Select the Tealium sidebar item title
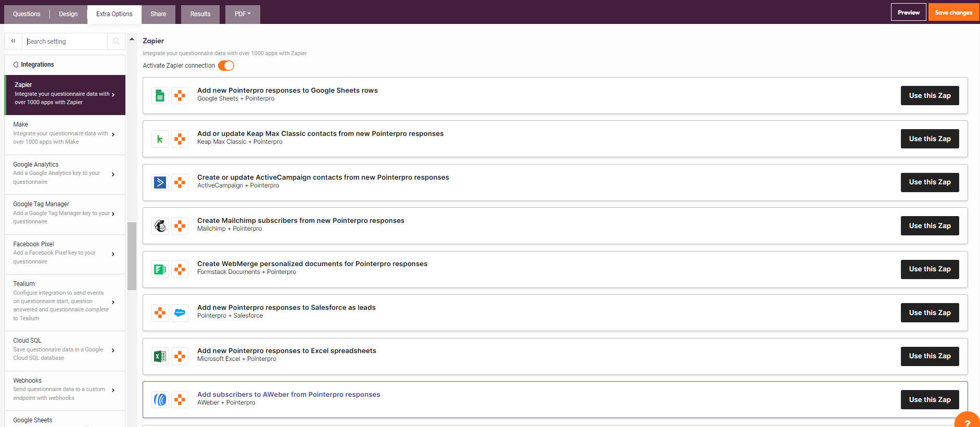The width and height of the screenshot is (980, 427). coord(24,284)
